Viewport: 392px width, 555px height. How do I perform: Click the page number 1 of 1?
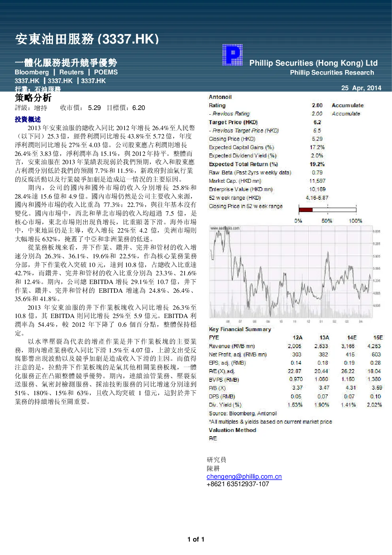(x=196, y=539)
